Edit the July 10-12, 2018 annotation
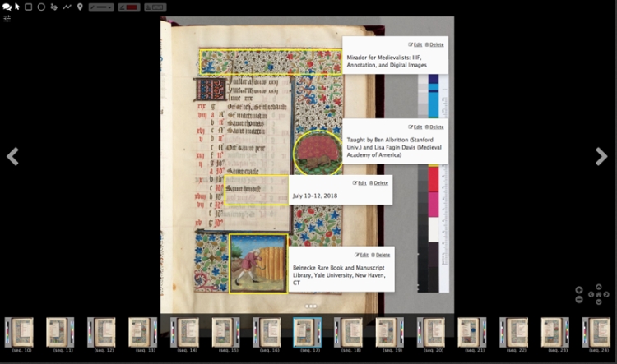 [360, 182]
